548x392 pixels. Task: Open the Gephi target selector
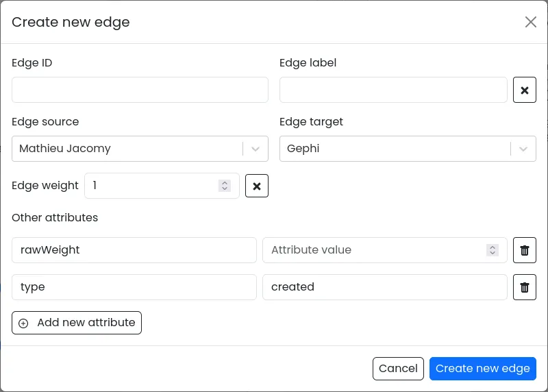(394, 149)
